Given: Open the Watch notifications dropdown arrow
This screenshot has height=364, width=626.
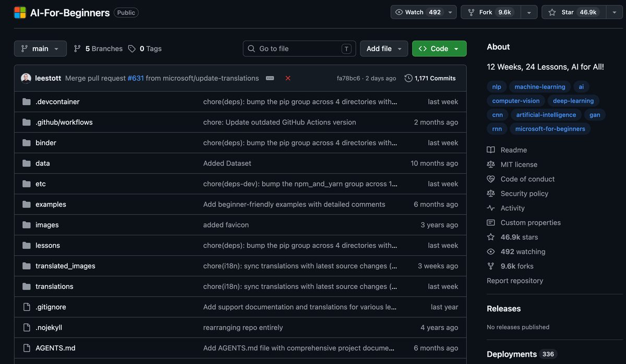Looking at the screenshot, I should tap(450, 12).
